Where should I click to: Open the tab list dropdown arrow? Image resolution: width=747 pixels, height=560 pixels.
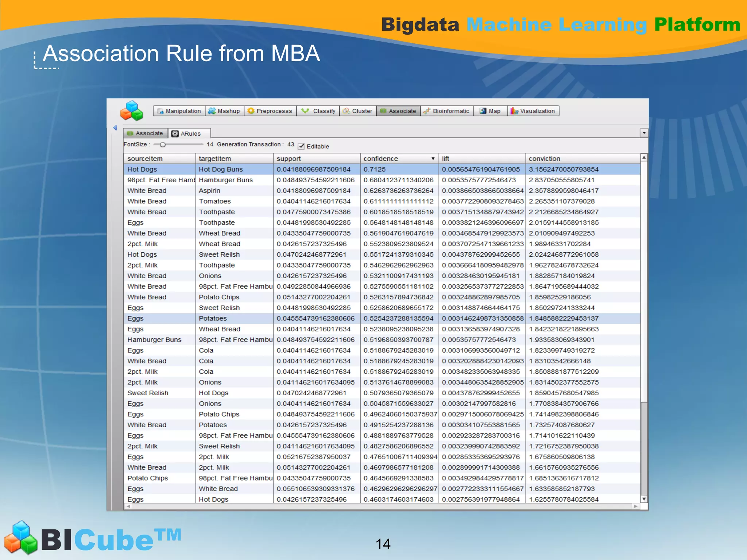coord(644,133)
